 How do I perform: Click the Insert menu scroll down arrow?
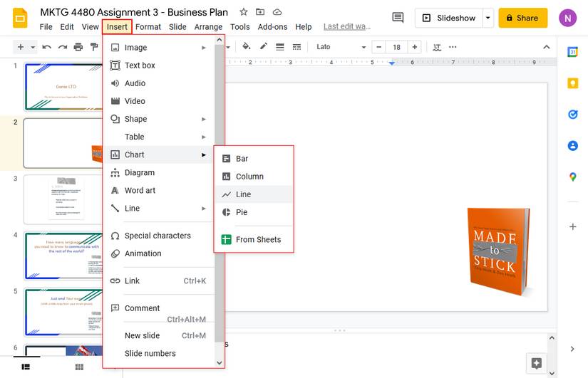220,362
